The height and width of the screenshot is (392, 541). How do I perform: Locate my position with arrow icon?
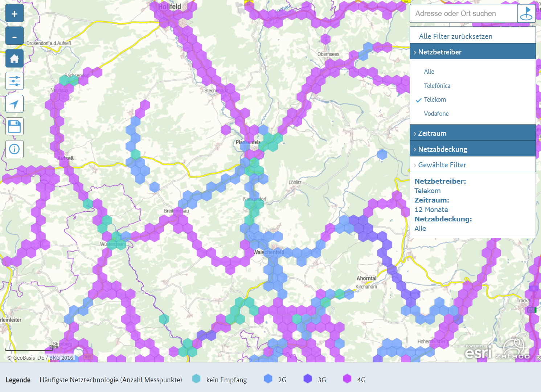point(15,104)
